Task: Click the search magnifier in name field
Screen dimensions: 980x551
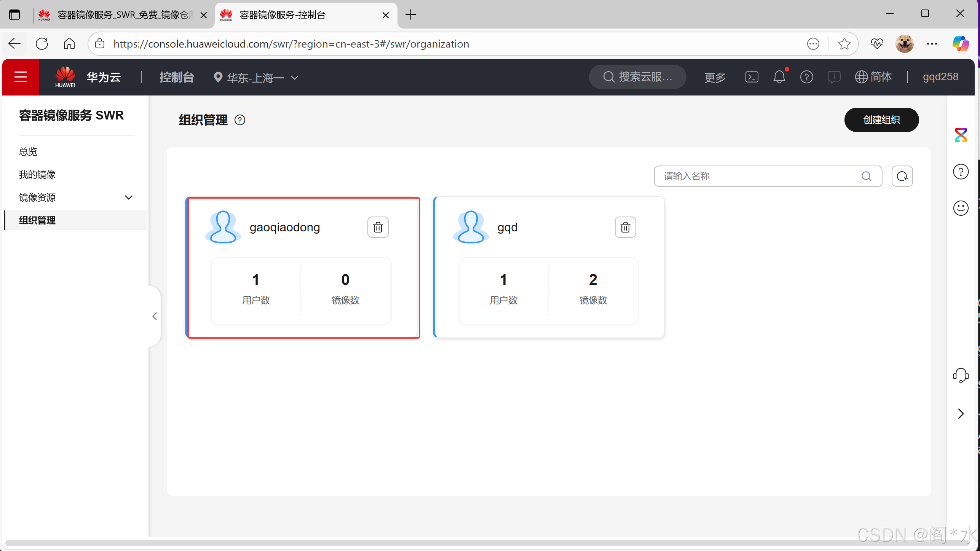Action: [x=867, y=176]
